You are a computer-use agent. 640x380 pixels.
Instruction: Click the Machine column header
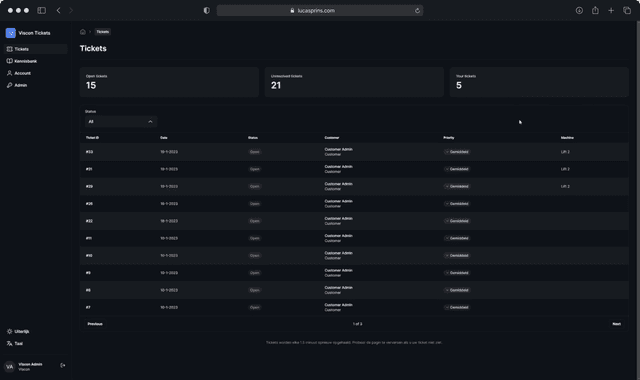tap(567, 138)
